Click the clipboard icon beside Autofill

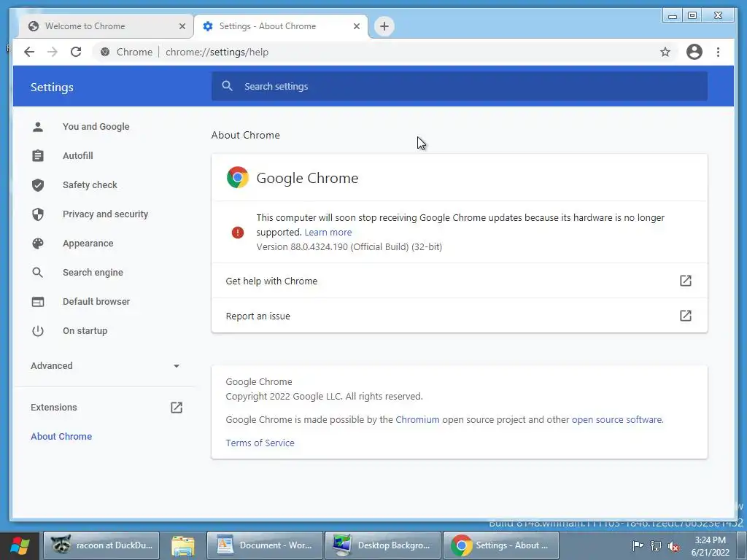pyautogui.click(x=38, y=156)
